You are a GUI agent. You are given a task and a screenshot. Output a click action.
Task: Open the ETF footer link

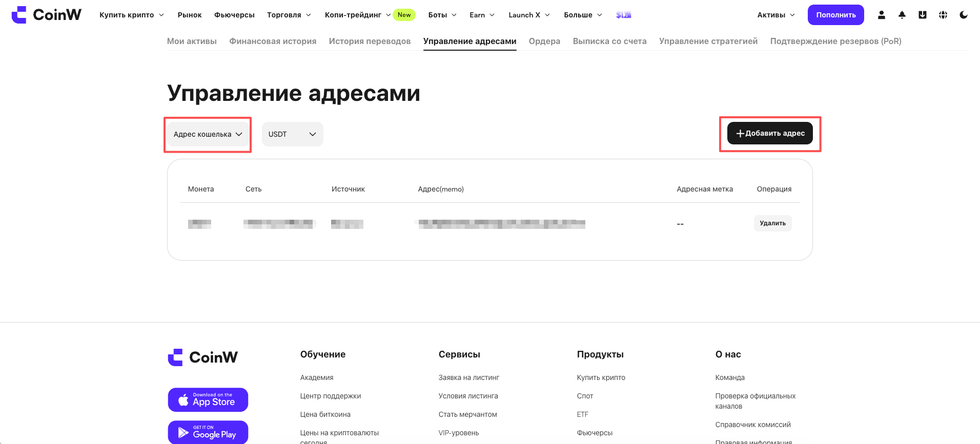point(583,414)
